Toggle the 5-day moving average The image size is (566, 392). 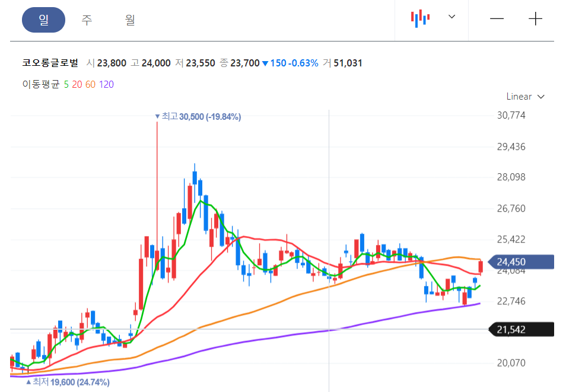point(66,84)
